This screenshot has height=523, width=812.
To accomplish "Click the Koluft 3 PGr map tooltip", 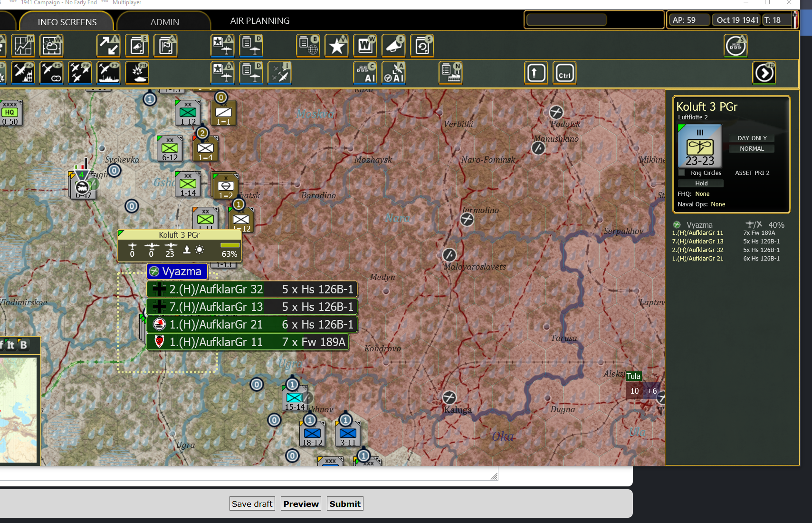I will (x=180, y=245).
